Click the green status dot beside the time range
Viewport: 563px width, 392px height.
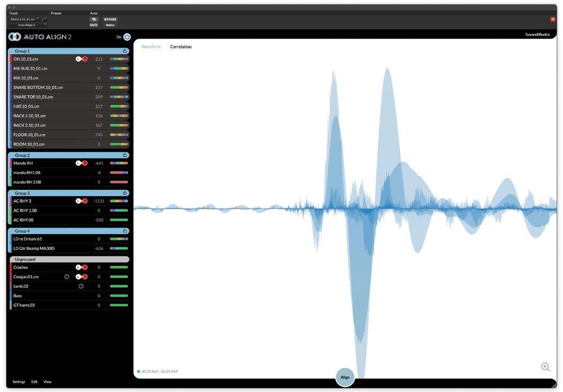(x=138, y=372)
